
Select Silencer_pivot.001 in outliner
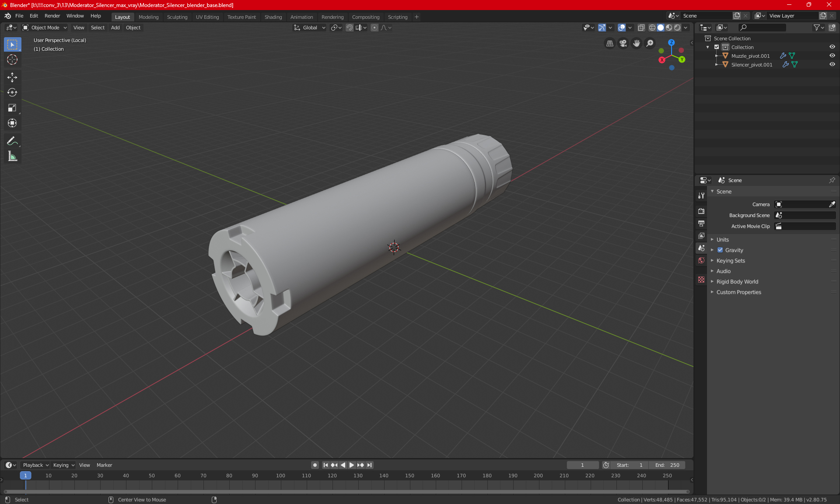coord(752,64)
